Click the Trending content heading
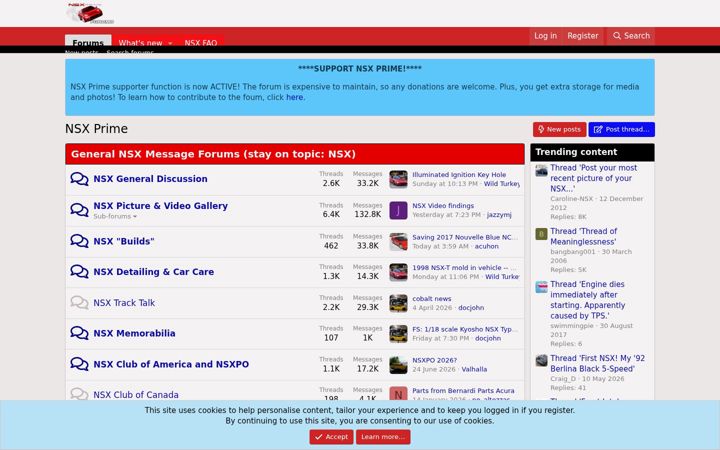 click(576, 152)
